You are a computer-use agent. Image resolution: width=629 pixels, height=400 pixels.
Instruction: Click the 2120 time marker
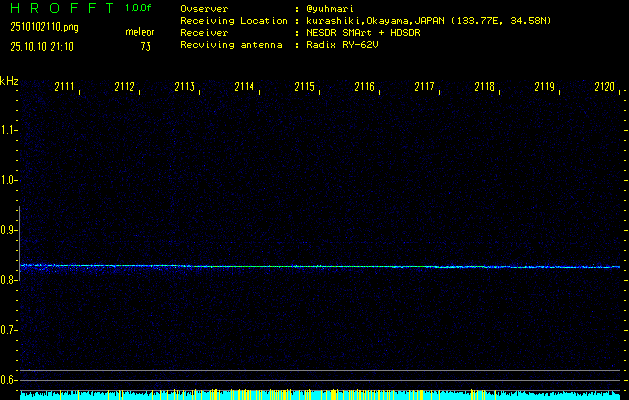[604, 88]
